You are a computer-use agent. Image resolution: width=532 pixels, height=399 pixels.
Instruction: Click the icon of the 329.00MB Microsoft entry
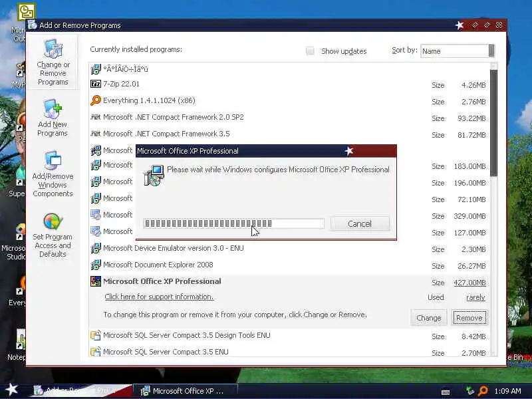pyautogui.click(x=96, y=215)
